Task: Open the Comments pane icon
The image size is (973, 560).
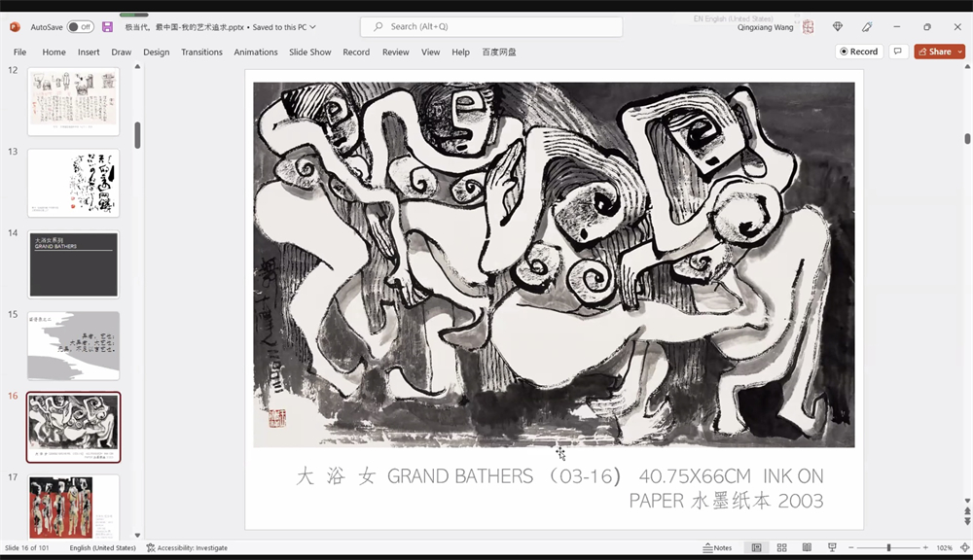Action: pyautogui.click(x=898, y=52)
